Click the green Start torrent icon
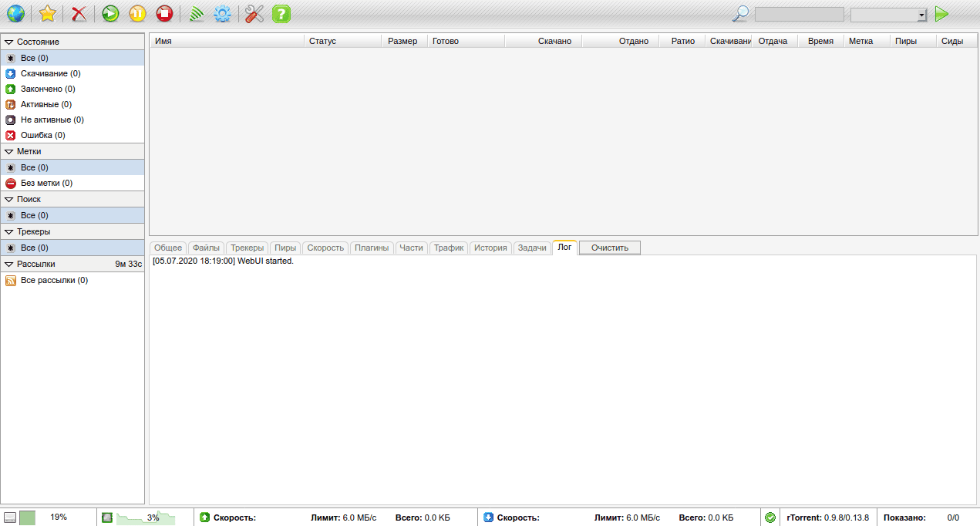Image resolution: width=980 pixels, height=526 pixels. click(x=110, y=13)
